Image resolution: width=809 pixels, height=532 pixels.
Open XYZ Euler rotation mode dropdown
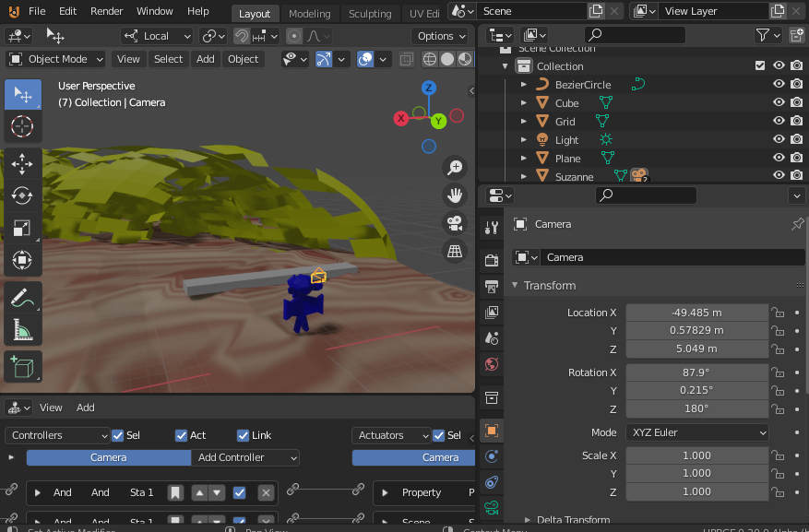click(697, 432)
